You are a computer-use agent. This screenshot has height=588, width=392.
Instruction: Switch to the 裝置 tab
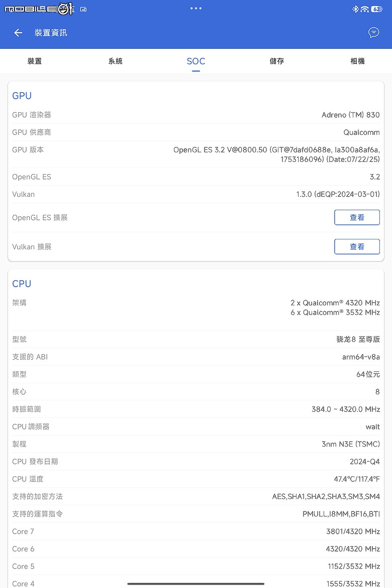pos(35,61)
